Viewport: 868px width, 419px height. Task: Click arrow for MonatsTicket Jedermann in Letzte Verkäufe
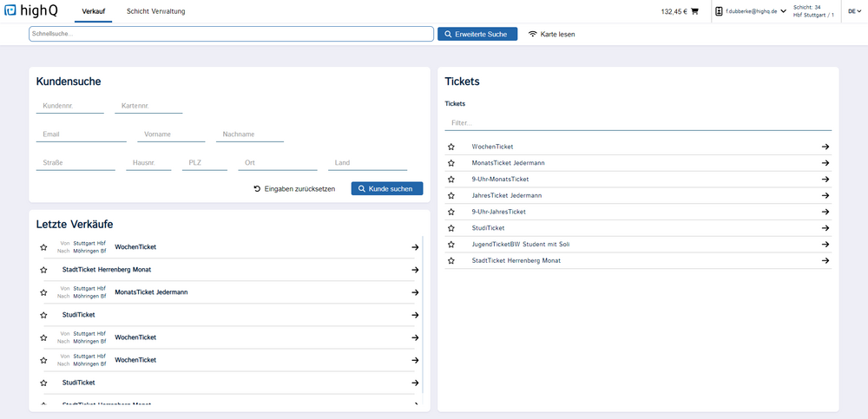[415, 292]
